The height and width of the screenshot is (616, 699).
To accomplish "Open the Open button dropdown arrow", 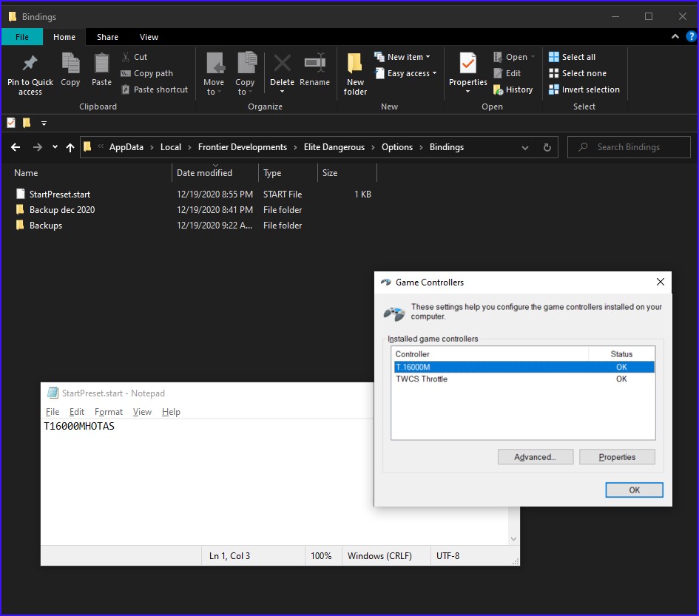I will (533, 57).
